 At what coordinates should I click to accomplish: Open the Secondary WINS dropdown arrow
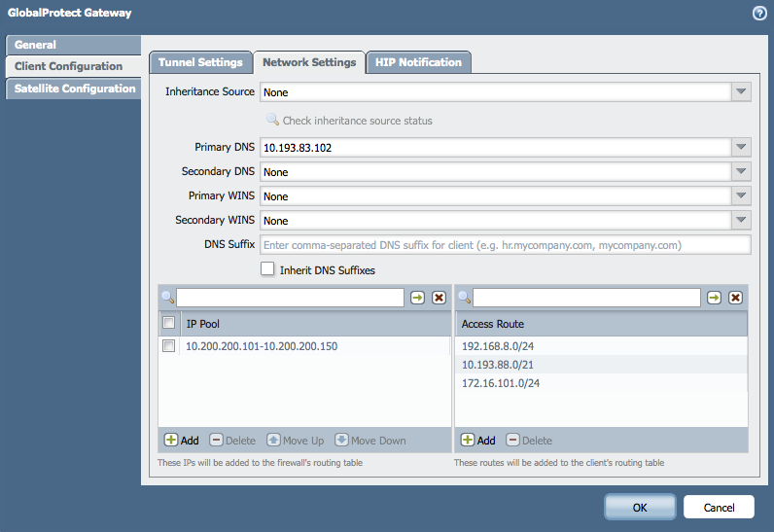[x=741, y=220]
